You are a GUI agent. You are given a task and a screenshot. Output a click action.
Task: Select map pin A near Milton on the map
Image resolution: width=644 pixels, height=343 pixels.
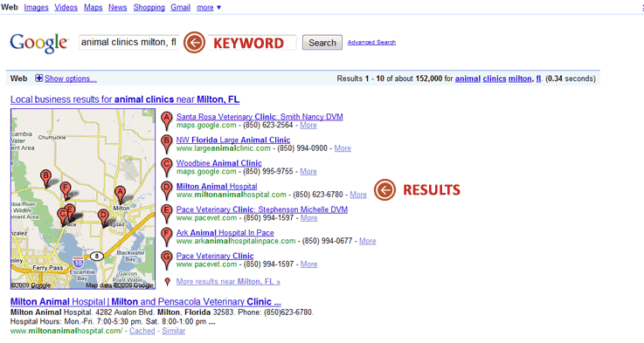point(120,195)
